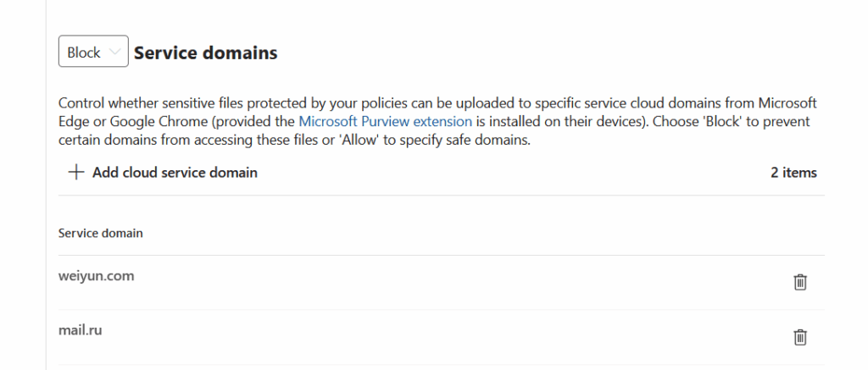Click the 2 items count label
This screenshot has width=868, height=370.
(793, 173)
